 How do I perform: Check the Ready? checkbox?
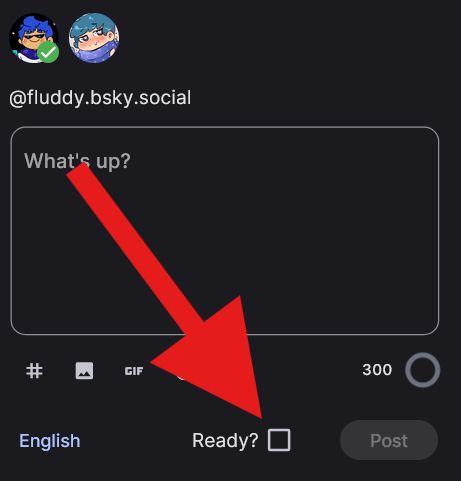(x=279, y=440)
